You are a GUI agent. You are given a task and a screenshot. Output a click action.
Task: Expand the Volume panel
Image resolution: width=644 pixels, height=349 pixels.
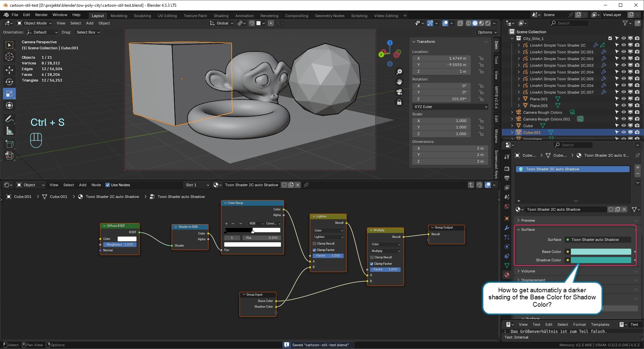[528, 271]
